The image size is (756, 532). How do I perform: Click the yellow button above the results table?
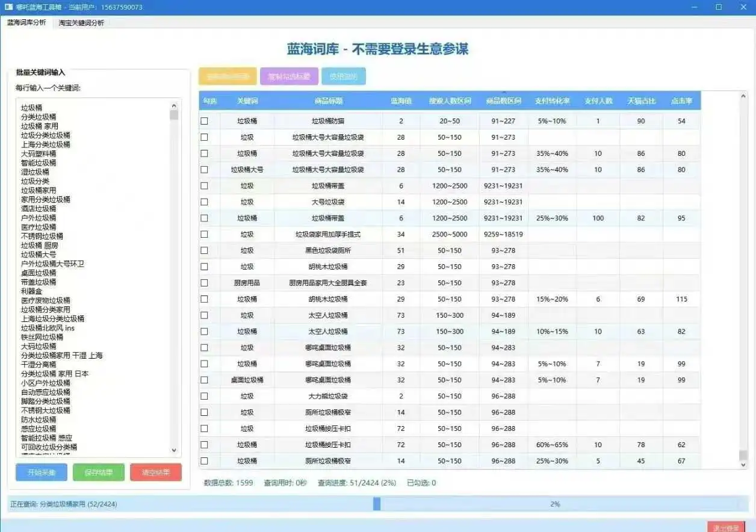[228, 76]
